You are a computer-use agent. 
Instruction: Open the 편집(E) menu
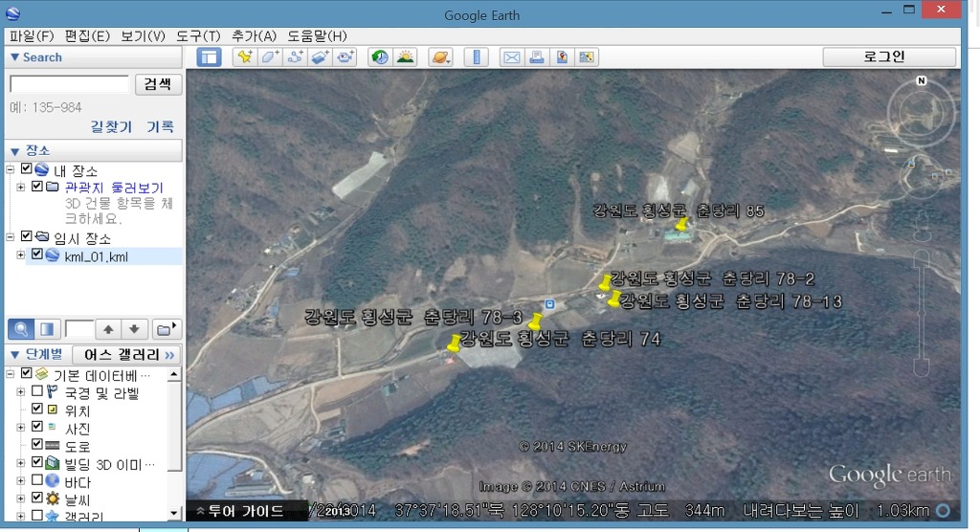point(87,36)
